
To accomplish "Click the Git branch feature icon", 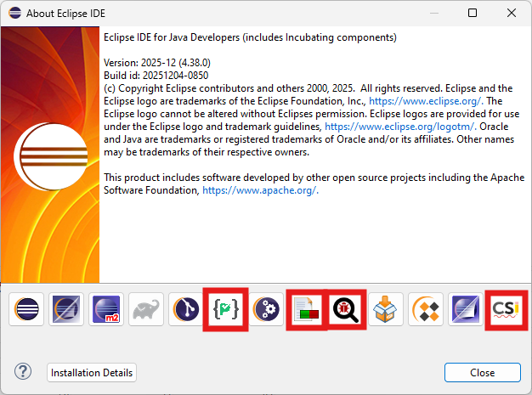I will point(186,309).
